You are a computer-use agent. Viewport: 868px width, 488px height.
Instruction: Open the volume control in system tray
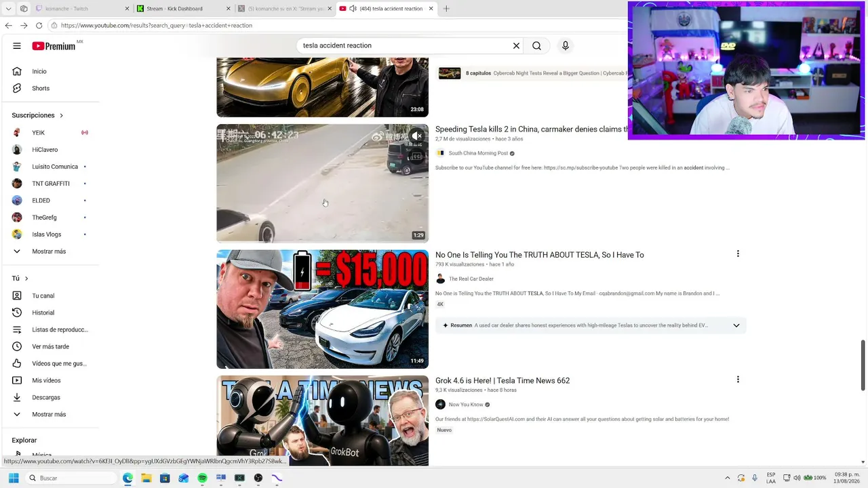click(x=797, y=479)
